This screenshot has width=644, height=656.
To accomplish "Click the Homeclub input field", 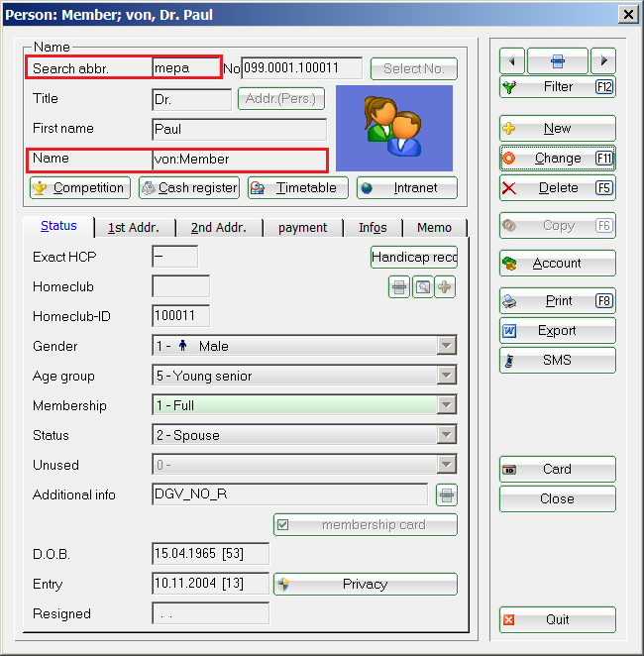I will 181,286.
